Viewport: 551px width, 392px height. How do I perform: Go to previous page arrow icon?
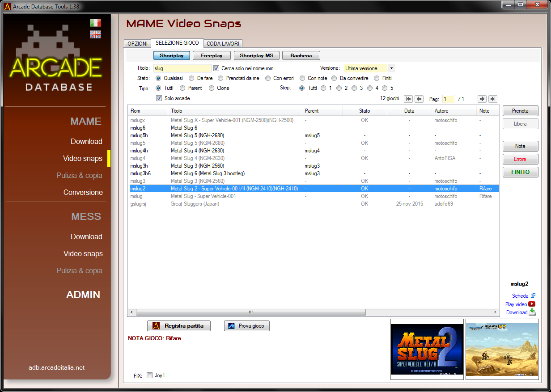419,99
